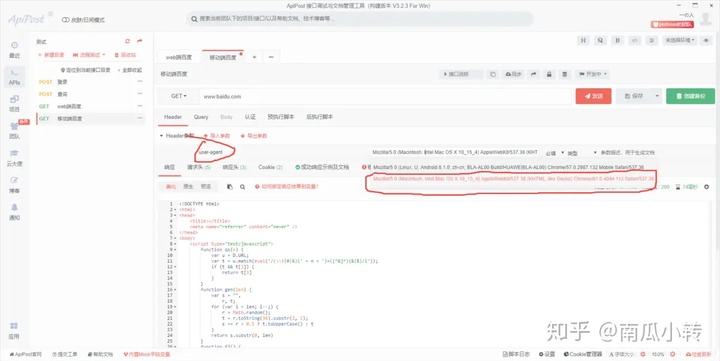Viewport: 720px width, 361px height.
Task: Click the B toolbar button at top right
Action: tap(618, 40)
